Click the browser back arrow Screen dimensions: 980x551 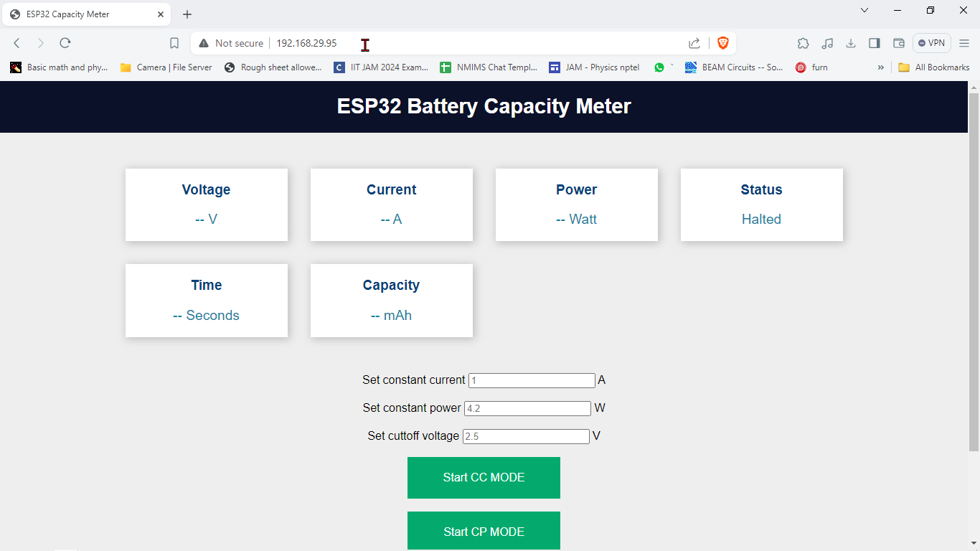[17, 43]
